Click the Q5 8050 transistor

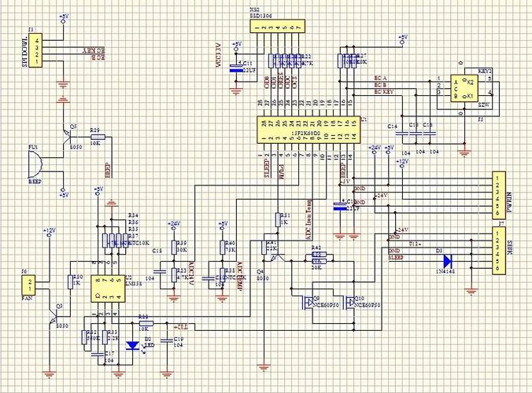pyautogui.click(x=67, y=138)
